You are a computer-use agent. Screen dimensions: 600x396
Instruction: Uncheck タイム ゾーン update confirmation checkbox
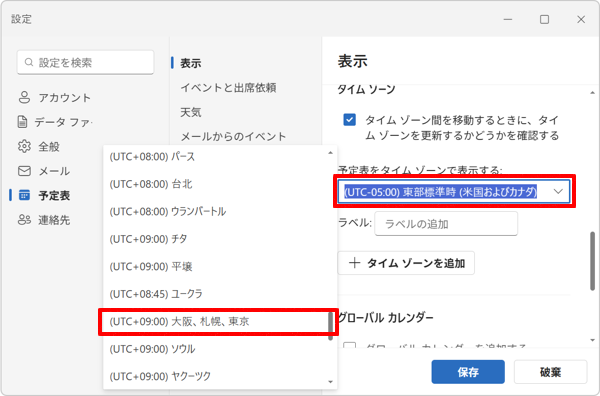(349, 120)
